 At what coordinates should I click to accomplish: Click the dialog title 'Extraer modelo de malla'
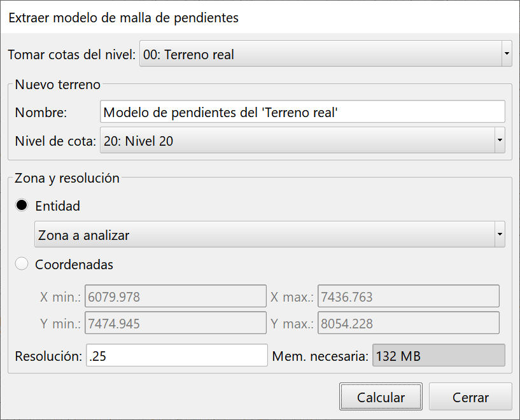(123, 18)
